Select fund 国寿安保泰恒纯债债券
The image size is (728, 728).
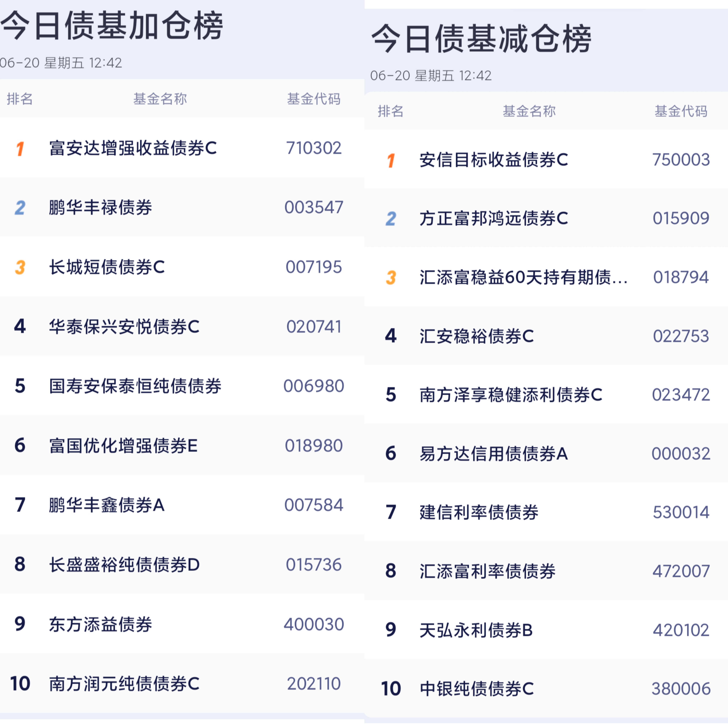135,386
